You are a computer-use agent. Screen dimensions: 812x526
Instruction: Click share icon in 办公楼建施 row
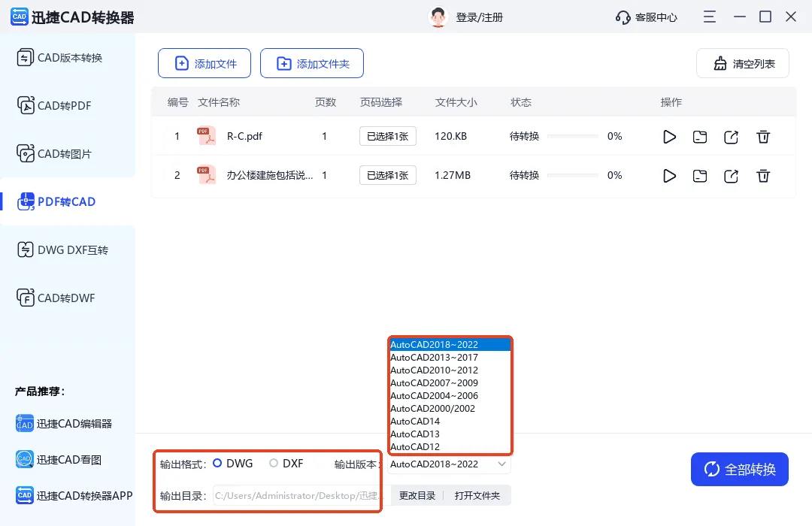point(731,176)
